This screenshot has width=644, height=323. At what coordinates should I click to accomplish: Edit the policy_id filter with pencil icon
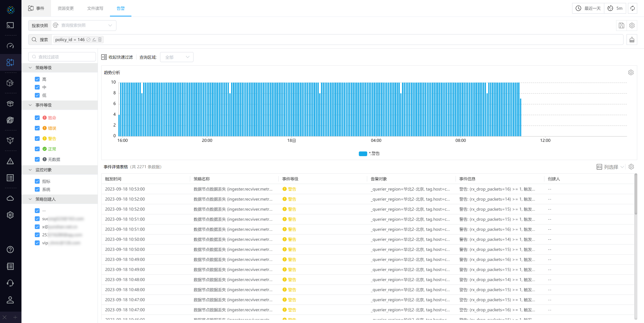coord(94,40)
